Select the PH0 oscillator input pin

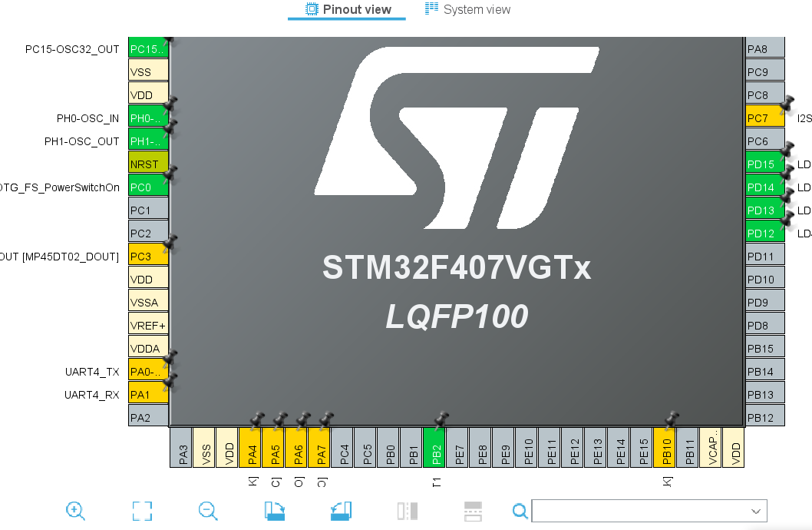click(148, 118)
